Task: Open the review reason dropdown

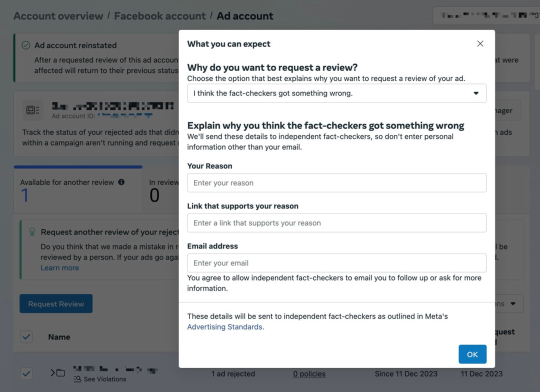Action: coord(336,93)
